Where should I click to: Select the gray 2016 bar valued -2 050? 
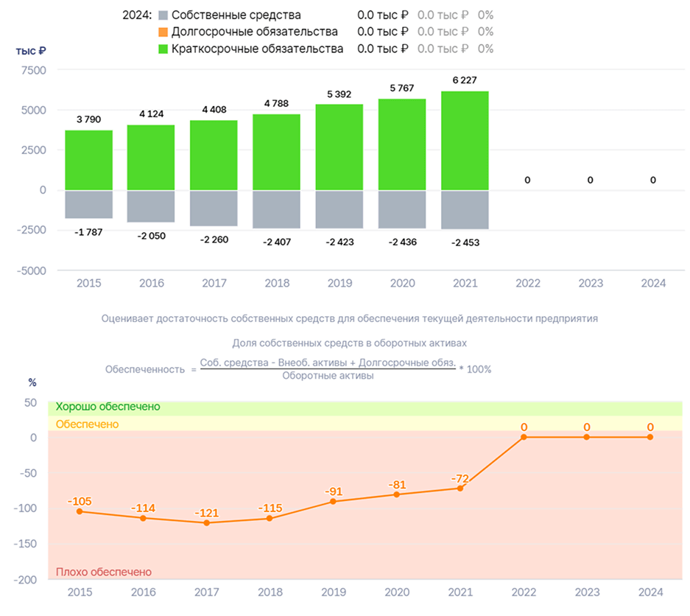[x=151, y=206]
